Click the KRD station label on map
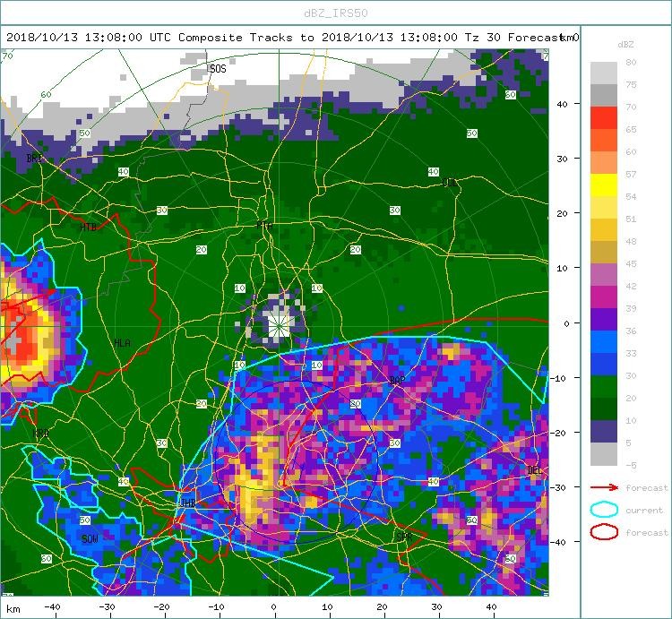 pyautogui.click(x=40, y=434)
